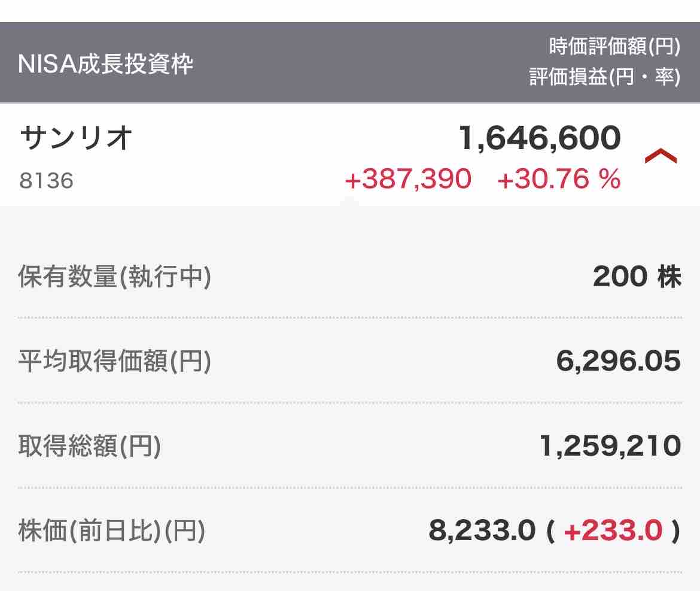Click the stock code 8136
This screenshot has width=700, height=591.
[x=46, y=180]
